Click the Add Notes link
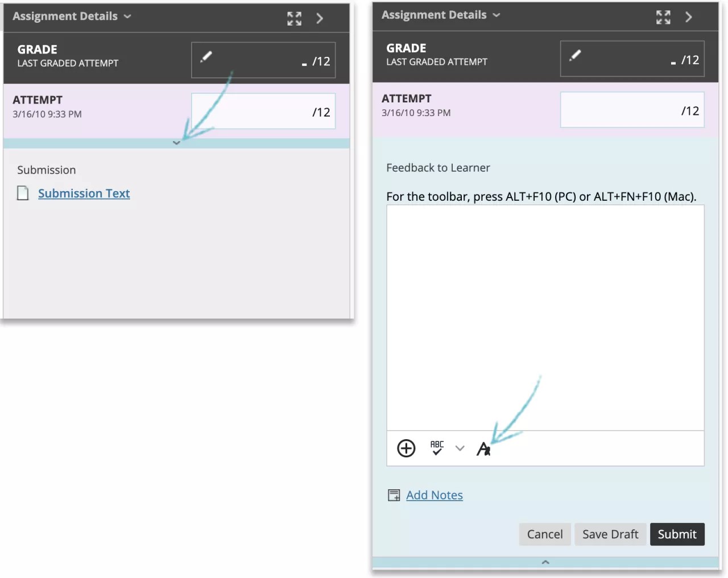 [x=434, y=495]
